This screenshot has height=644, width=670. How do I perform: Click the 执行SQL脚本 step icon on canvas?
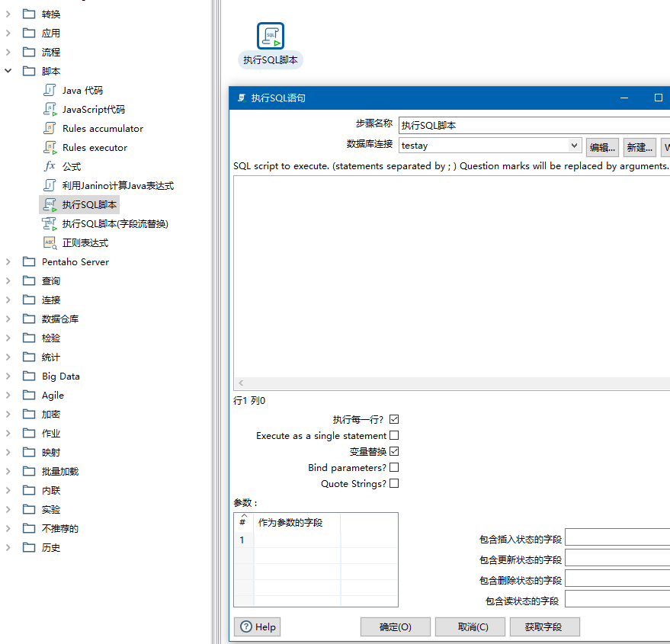[271, 36]
